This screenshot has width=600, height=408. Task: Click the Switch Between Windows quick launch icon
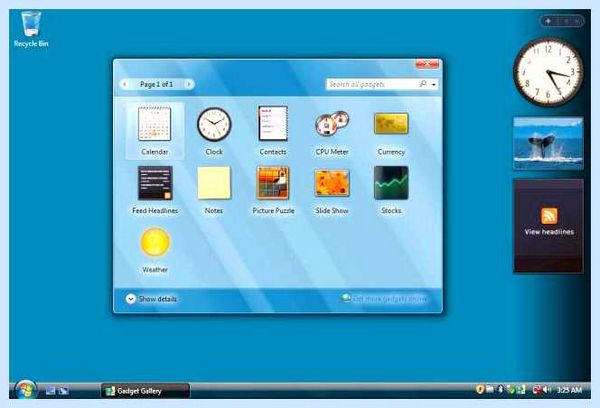pyautogui.click(x=64, y=391)
